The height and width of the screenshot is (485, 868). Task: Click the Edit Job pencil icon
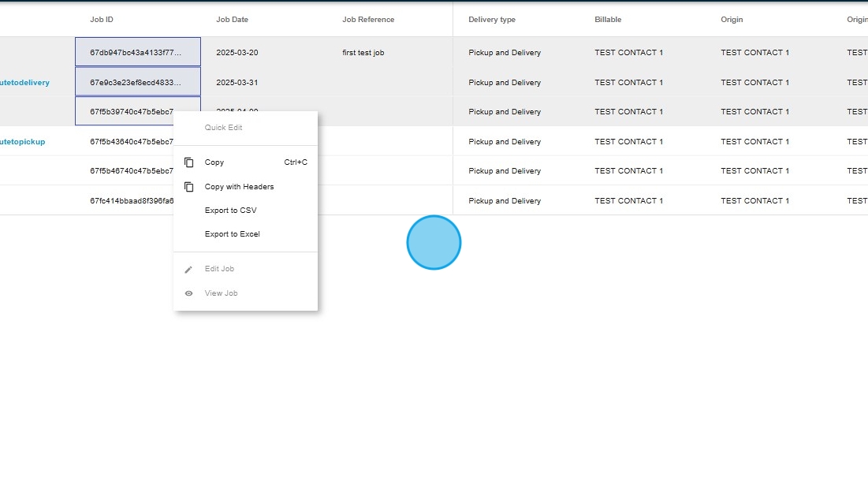[x=188, y=270]
